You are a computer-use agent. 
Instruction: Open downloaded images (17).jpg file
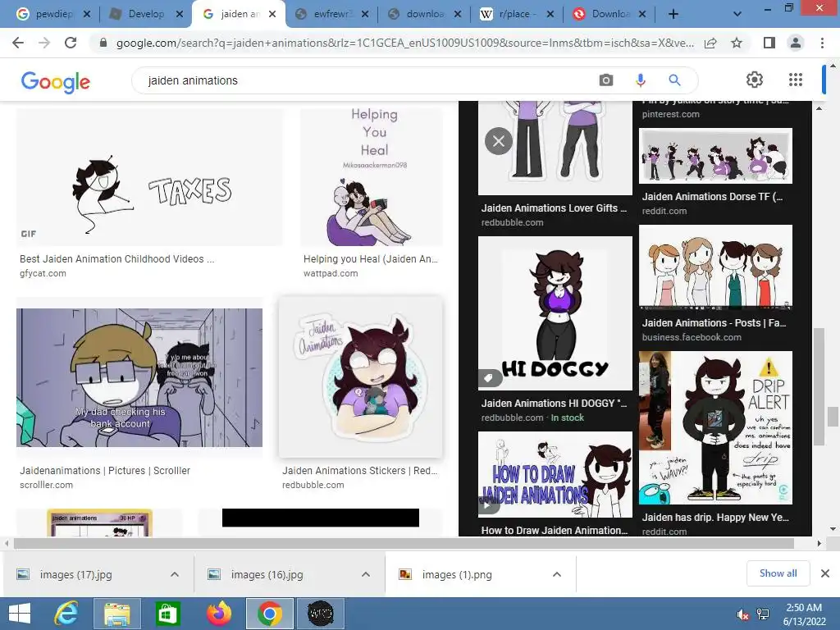pyautogui.click(x=75, y=574)
